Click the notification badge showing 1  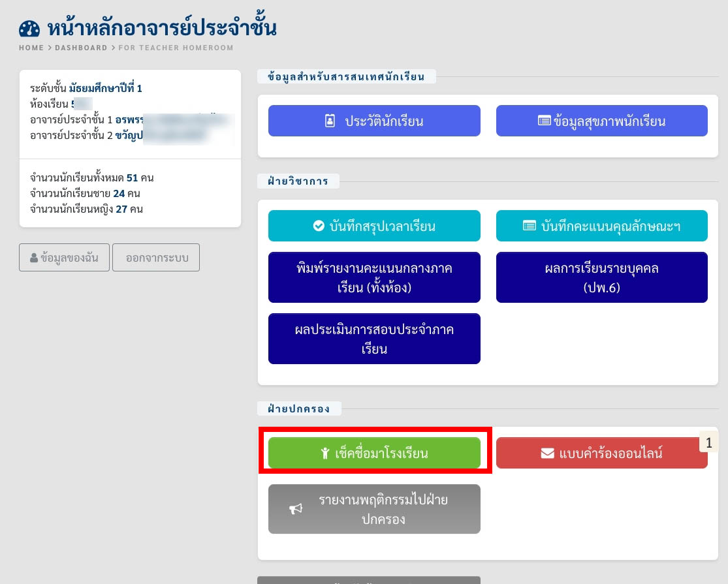coord(708,441)
